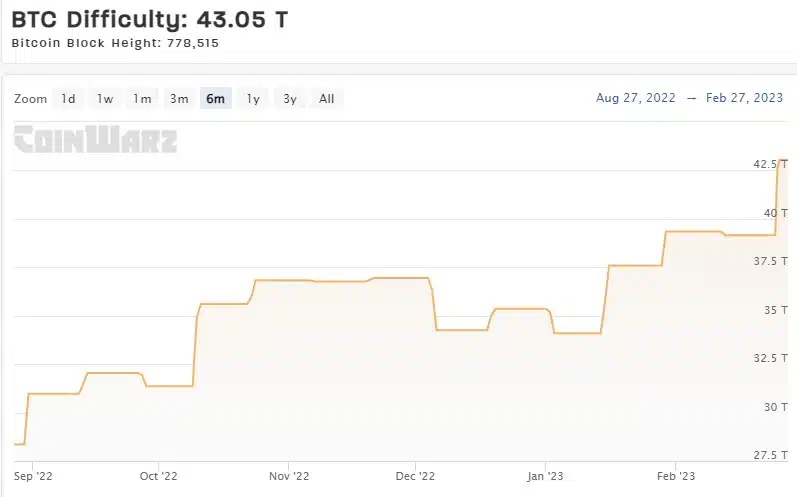Click the end date Feb 27, 2023
Image resolution: width=797 pixels, height=497 pixels.
point(744,98)
